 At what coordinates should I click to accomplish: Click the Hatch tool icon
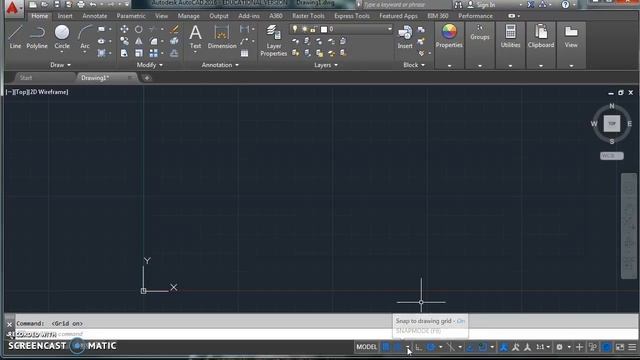coord(101,53)
